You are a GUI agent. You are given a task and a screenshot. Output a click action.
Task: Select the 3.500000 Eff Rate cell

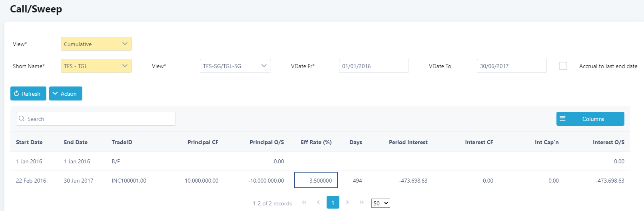coord(316,180)
